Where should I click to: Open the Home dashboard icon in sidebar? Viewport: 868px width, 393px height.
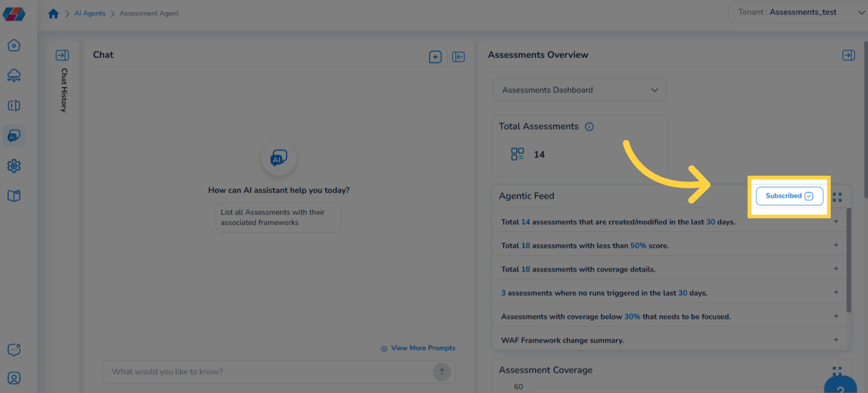tap(14, 45)
